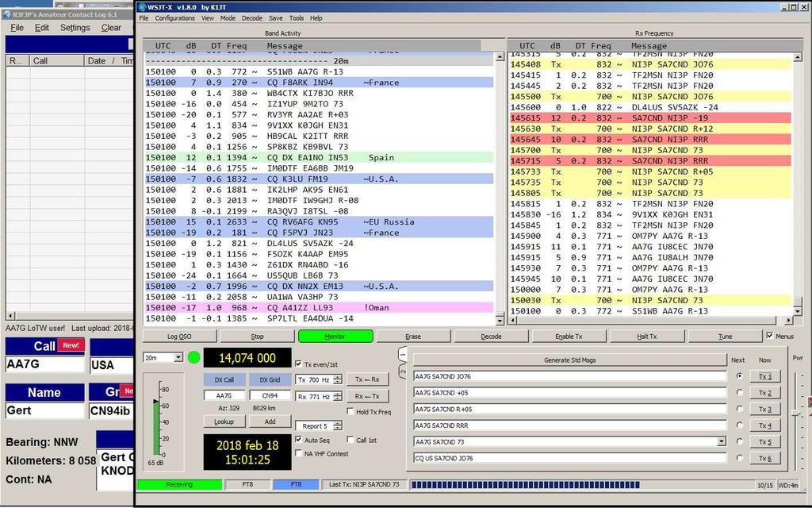Toggle the green Monitor button
This screenshot has width=812, height=508.
(335, 337)
